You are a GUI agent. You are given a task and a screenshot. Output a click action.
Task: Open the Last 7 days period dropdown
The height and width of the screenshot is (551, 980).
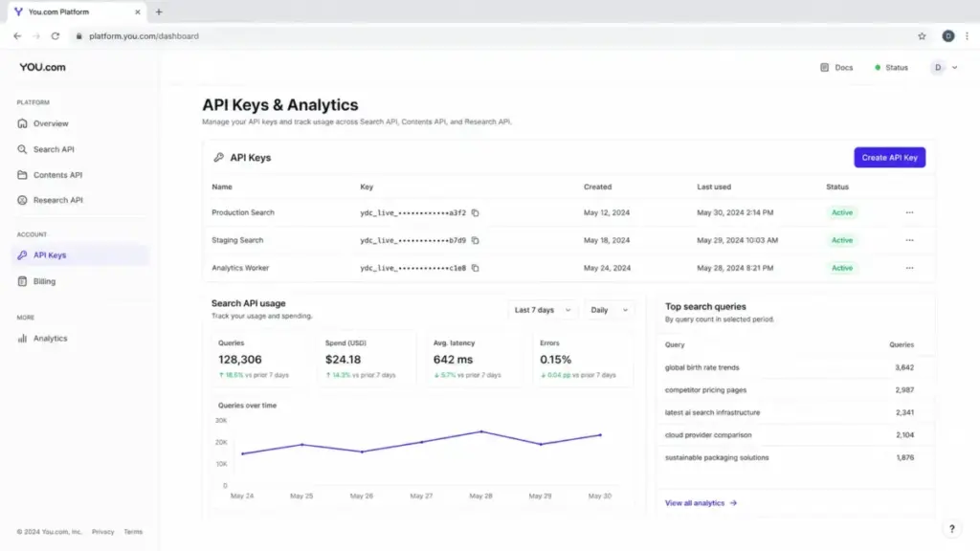click(x=542, y=310)
